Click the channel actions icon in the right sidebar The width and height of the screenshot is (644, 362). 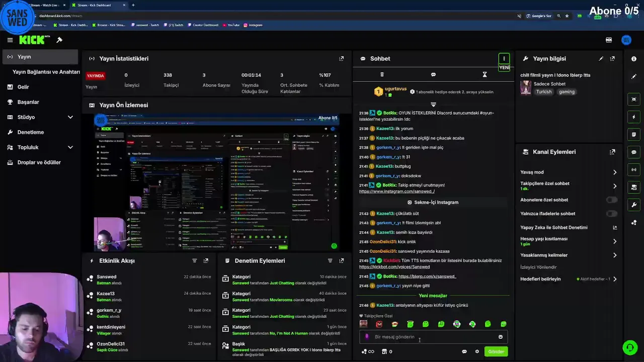click(x=634, y=187)
